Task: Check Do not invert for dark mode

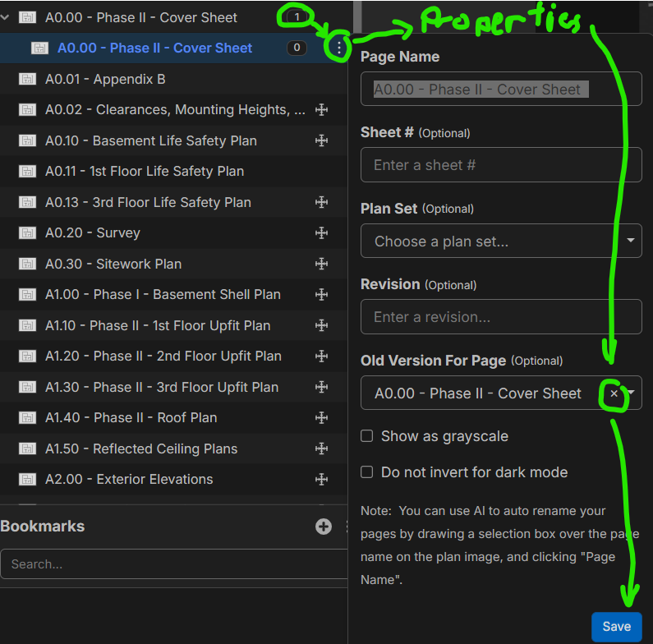Action: (x=367, y=472)
